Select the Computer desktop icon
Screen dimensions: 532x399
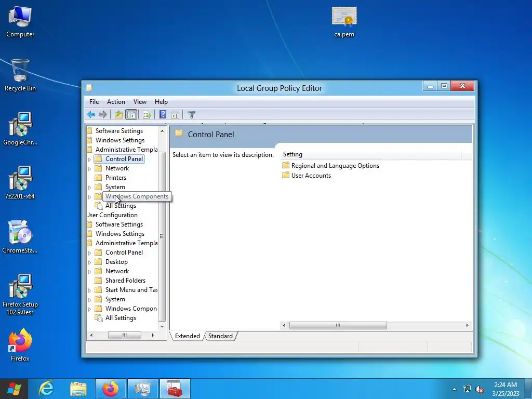click(x=20, y=21)
